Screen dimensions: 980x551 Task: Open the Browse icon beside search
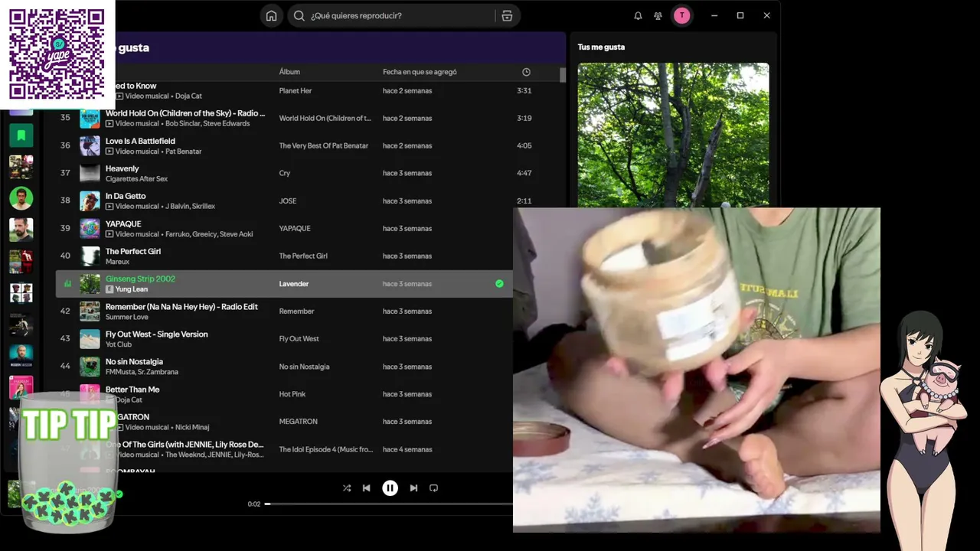(507, 16)
